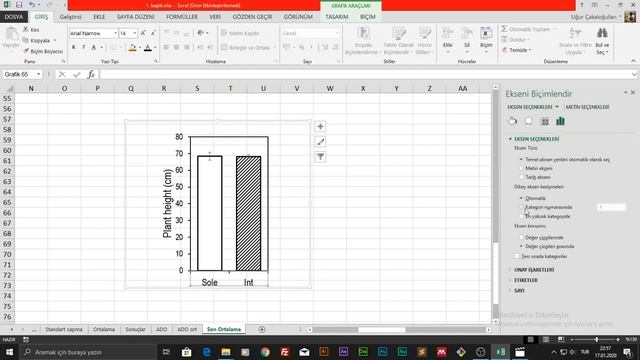640x360 pixels.
Task: Decrease font size with smaller A icon
Action: click(153, 33)
